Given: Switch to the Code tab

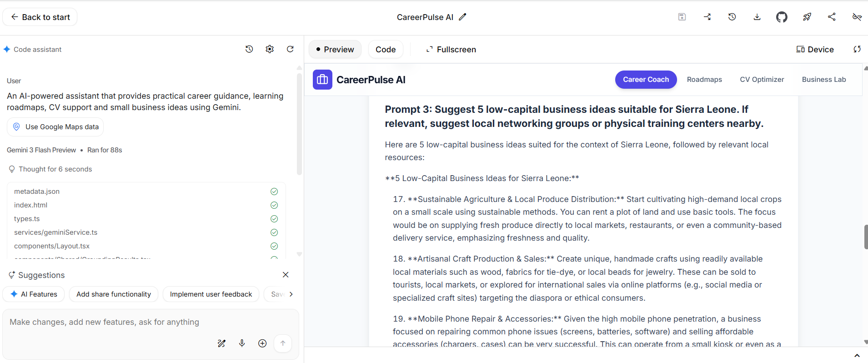Looking at the screenshot, I should coord(386,49).
